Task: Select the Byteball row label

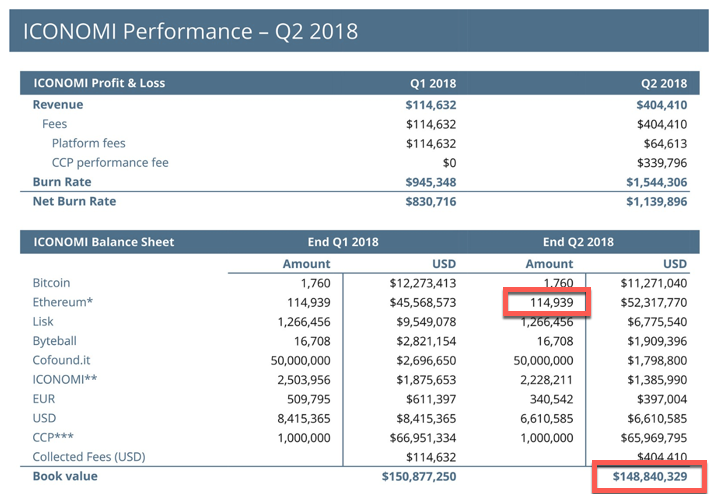Action: click(x=58, y=341)
